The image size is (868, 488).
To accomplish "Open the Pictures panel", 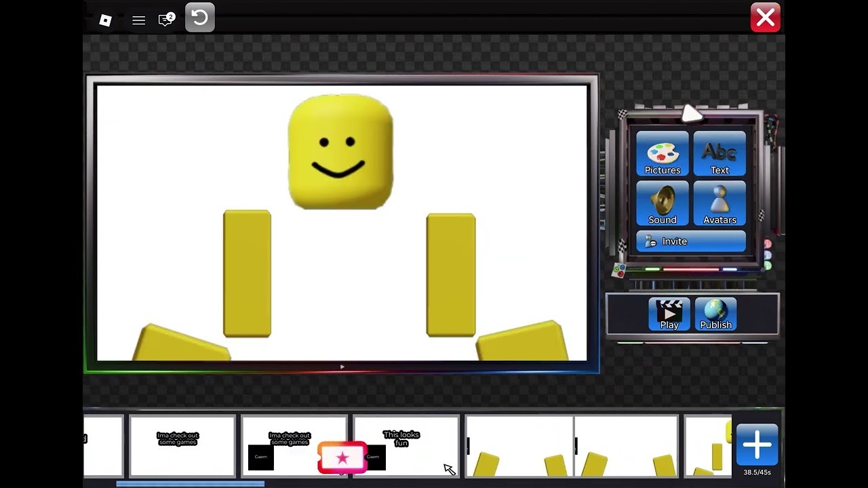I will coord(663,154).
